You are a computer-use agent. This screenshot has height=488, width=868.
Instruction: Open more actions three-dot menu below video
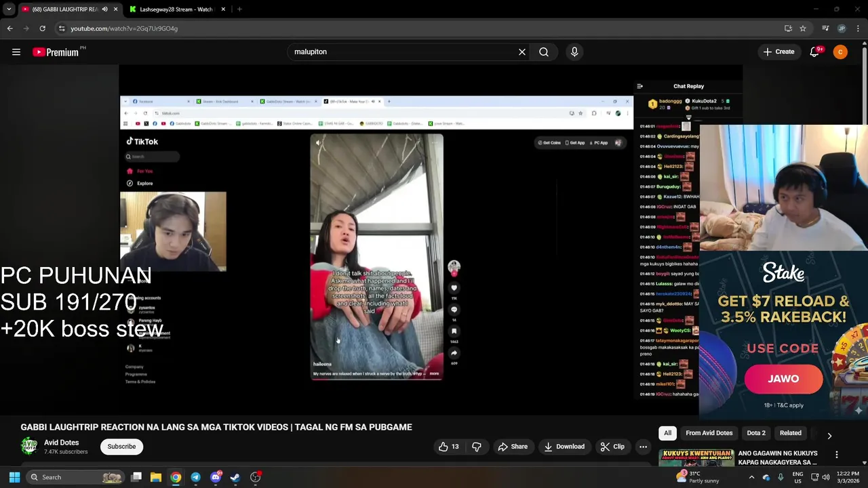pos(643,447)
